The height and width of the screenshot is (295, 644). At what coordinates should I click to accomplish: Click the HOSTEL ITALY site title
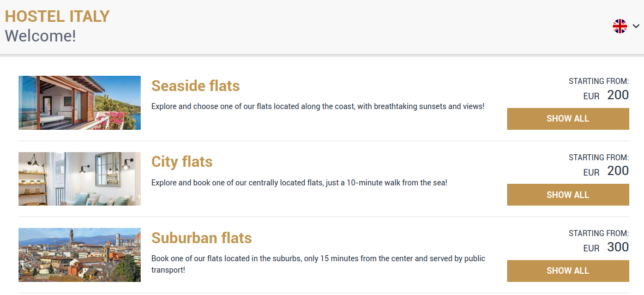coord(57,16)
